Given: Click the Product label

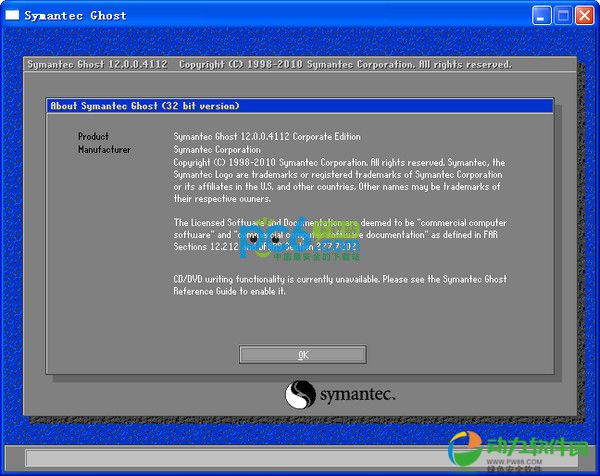Looking at the screenshot, I should 93,137.
